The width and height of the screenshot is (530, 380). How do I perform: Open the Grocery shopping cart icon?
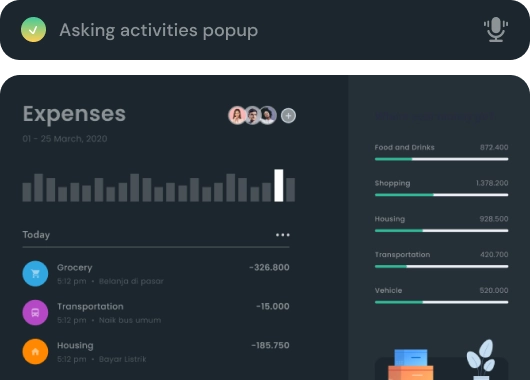point(35,274)
